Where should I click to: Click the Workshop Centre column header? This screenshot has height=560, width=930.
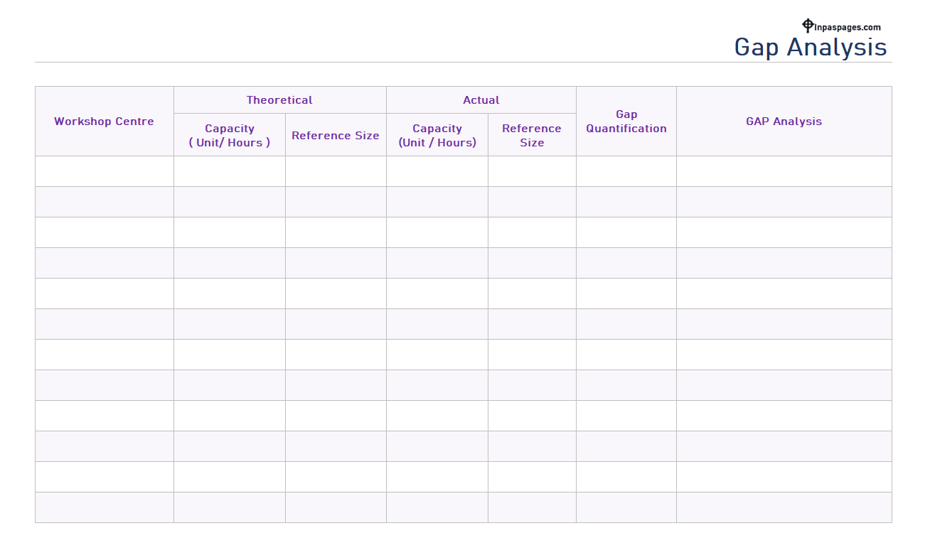[x=104, y=122]
